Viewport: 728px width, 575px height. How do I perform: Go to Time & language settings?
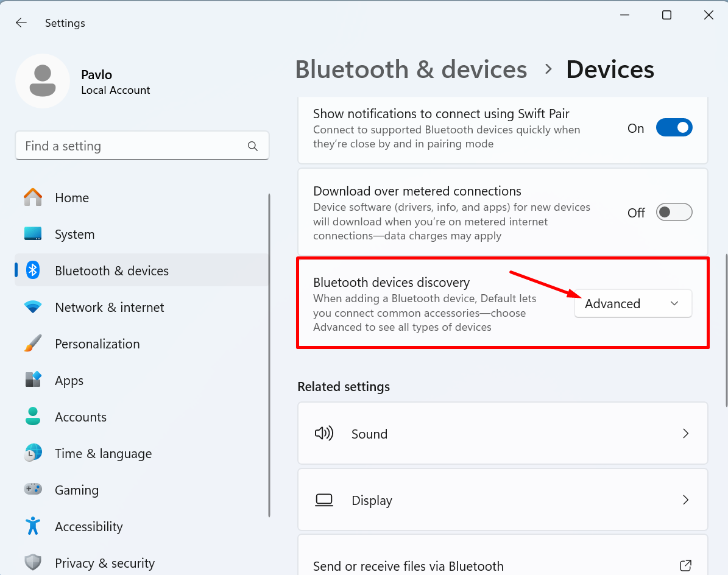click(103, 454)
